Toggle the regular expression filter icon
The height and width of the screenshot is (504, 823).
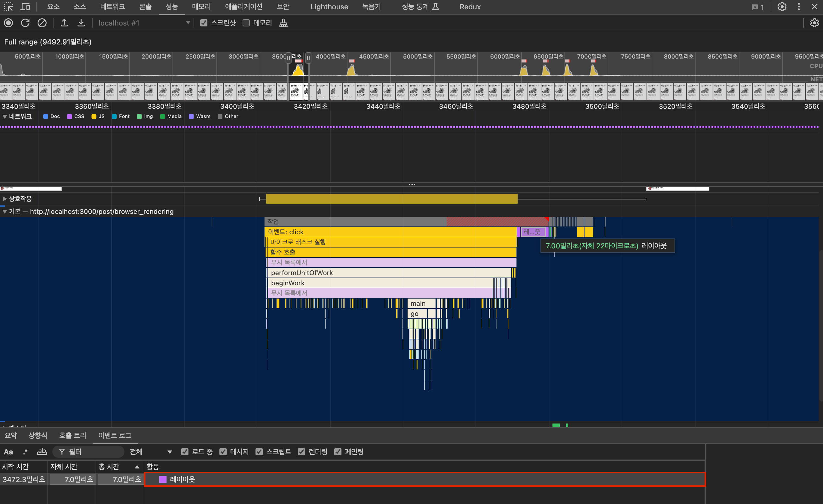tap(25, 452)
